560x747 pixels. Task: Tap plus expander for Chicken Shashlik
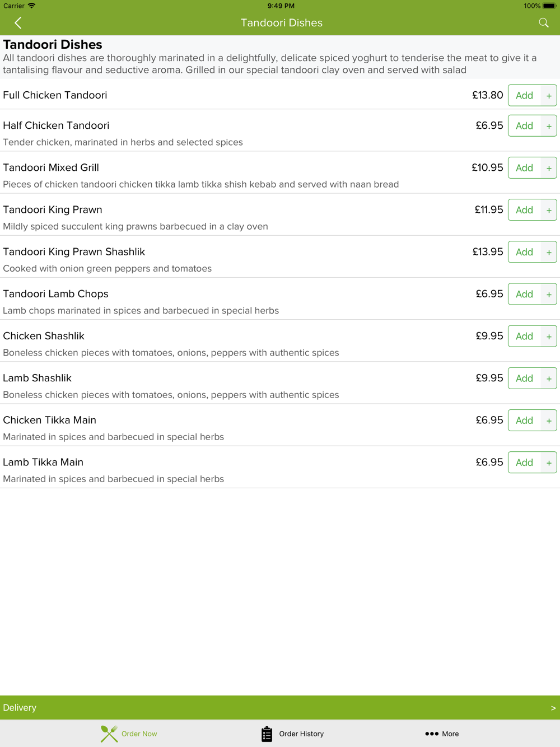click(x=549, y=337)
